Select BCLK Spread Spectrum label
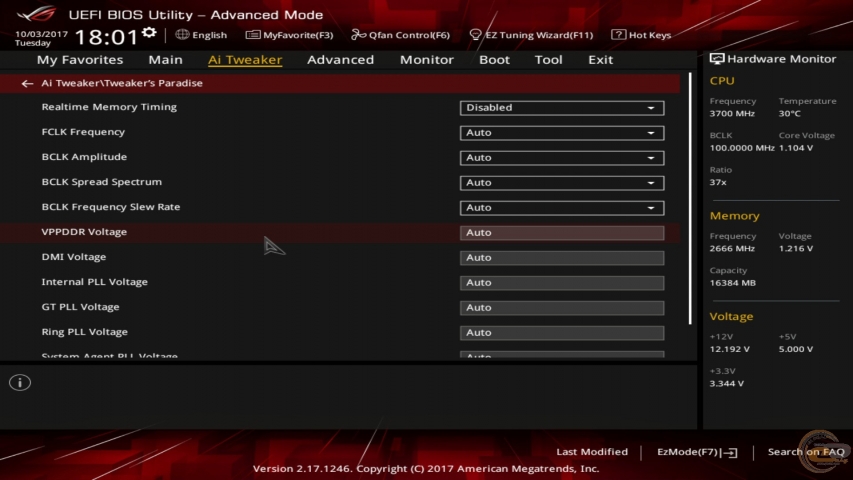The height and width of the screenshot is (480, 853). (x=102, y=182)
